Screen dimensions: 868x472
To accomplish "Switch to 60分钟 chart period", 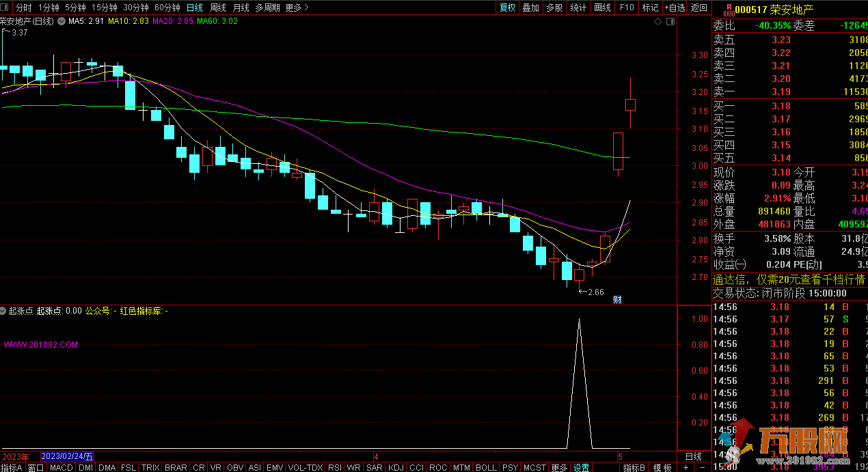I will [167, 8].
